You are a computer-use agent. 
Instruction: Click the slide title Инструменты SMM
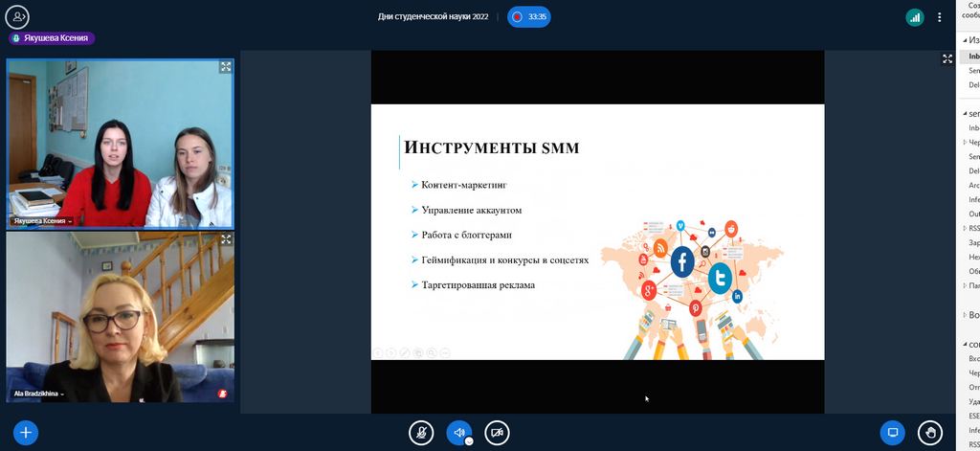tap(492, 147)
